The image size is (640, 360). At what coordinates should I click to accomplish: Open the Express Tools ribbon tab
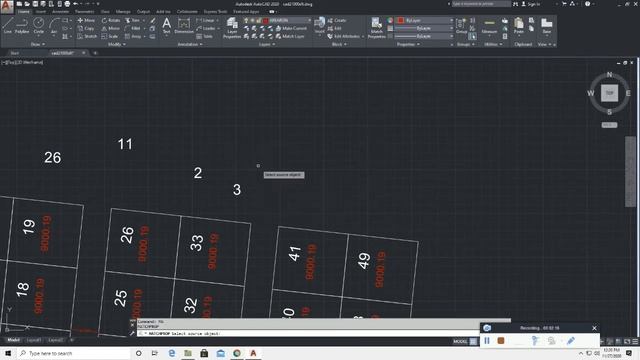click(x=215, y=11)
